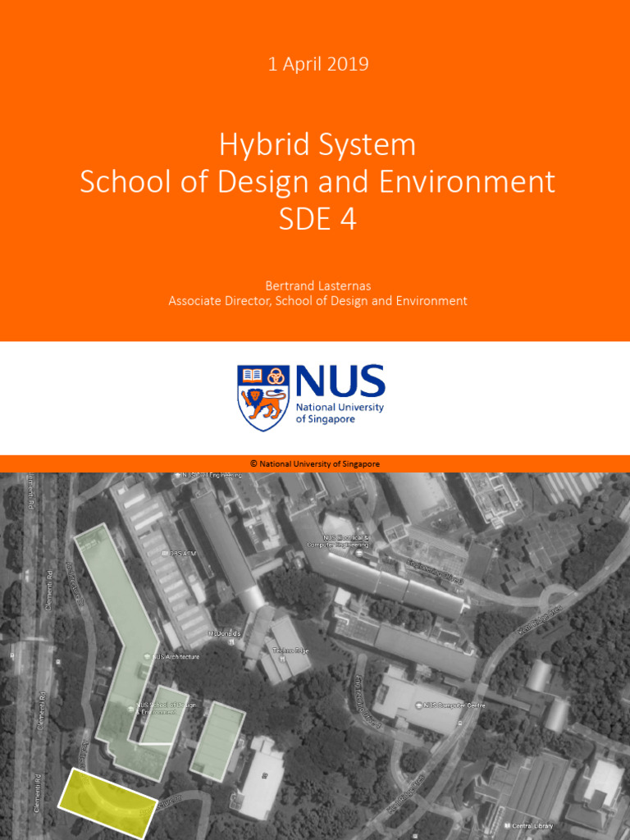Click the NUS Architecture map pin
Viewport: 630px width, 840px height.
click(148, 656)
